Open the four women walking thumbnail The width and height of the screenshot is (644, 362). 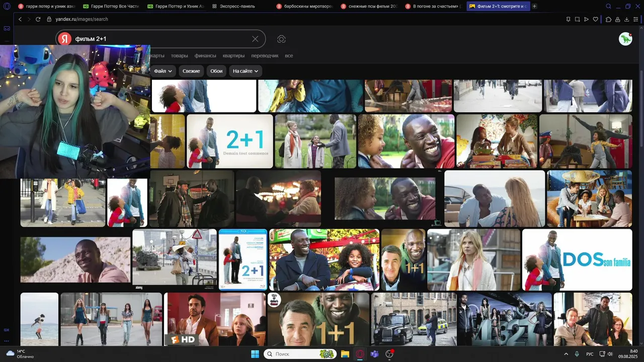[111, 319]
